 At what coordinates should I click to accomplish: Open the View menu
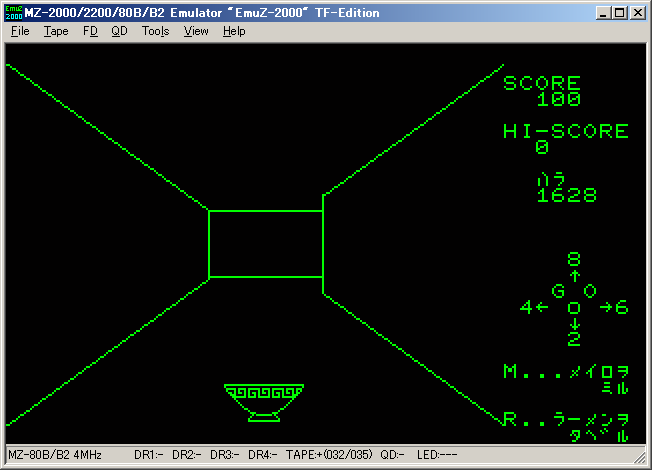196,31
